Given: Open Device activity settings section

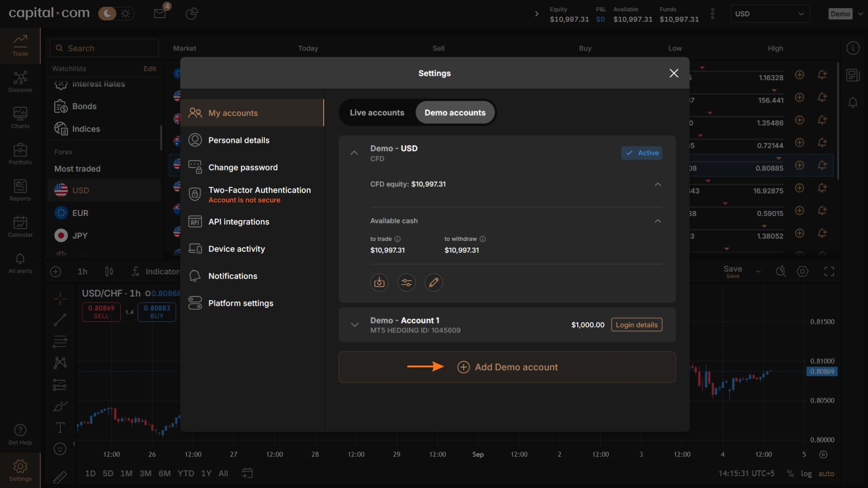Looking at the screenshot, I should (x=252, y=249).
